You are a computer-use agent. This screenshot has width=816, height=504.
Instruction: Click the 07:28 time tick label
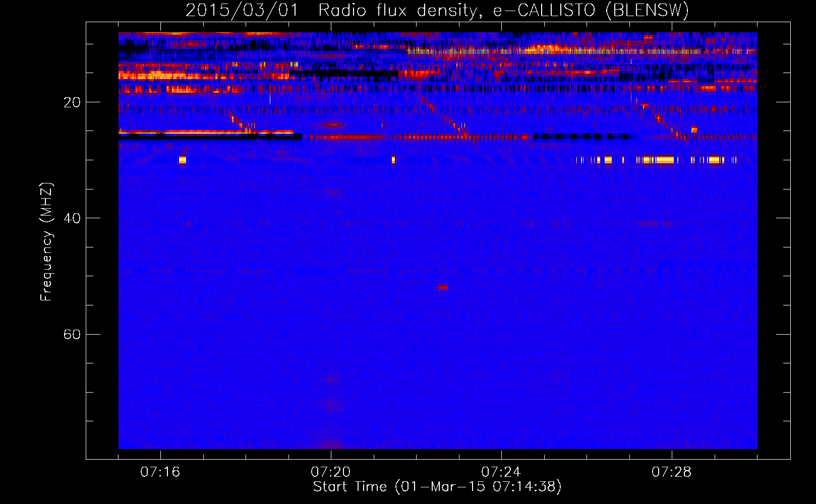(672, 472)
